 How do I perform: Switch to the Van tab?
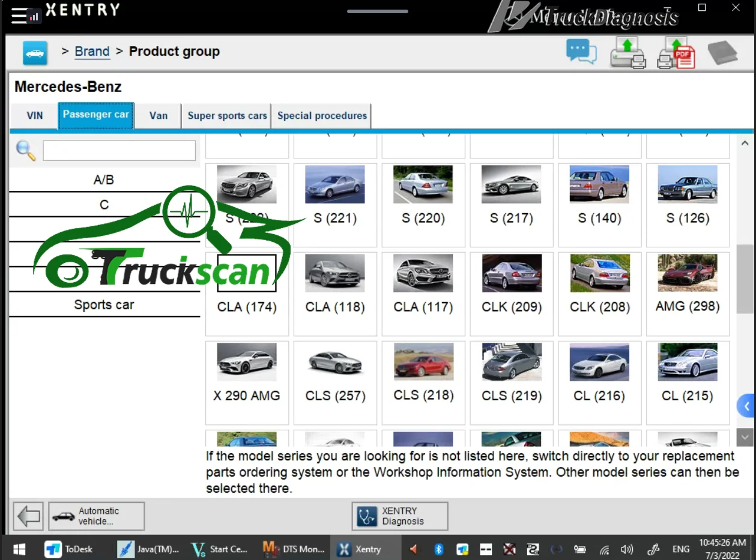[159, 115]
